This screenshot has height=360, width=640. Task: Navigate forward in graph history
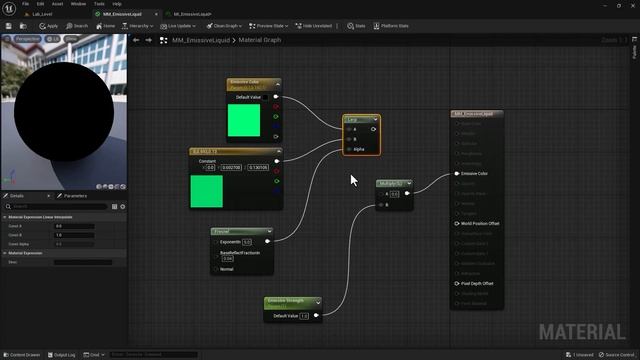[149, 40]
